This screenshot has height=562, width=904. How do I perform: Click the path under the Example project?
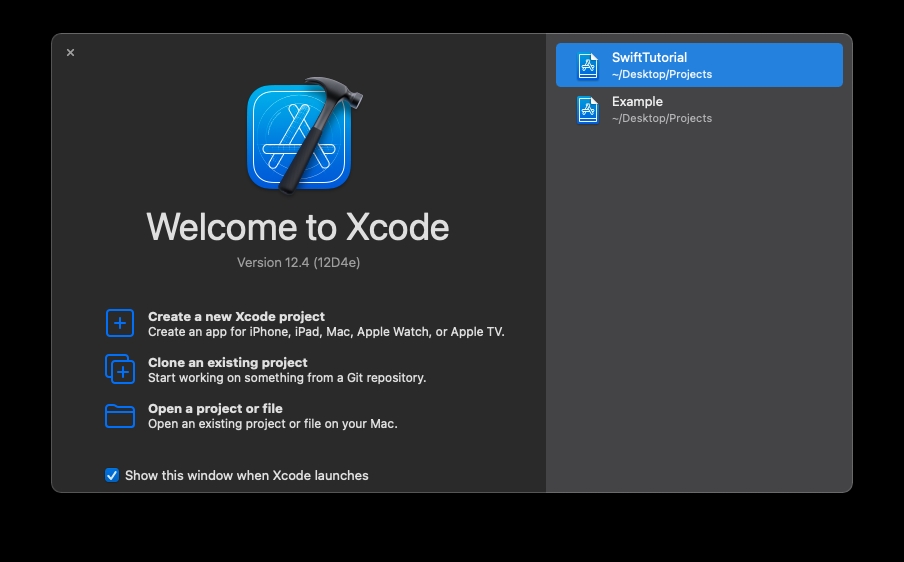(661, 118)
